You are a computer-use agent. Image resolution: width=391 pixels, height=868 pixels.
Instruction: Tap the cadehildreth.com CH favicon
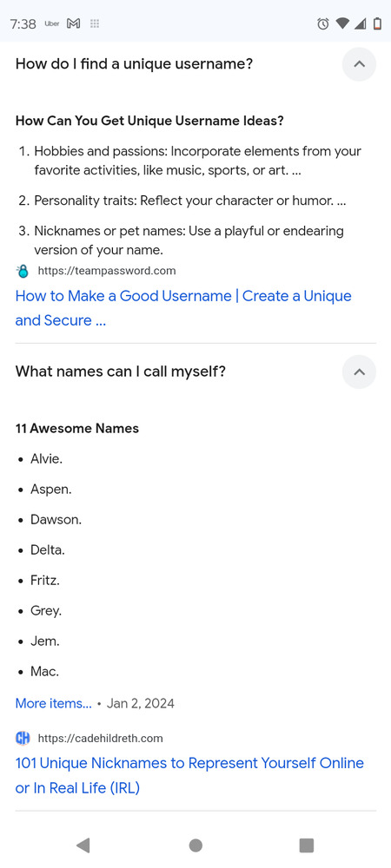(x=23, y=738)
